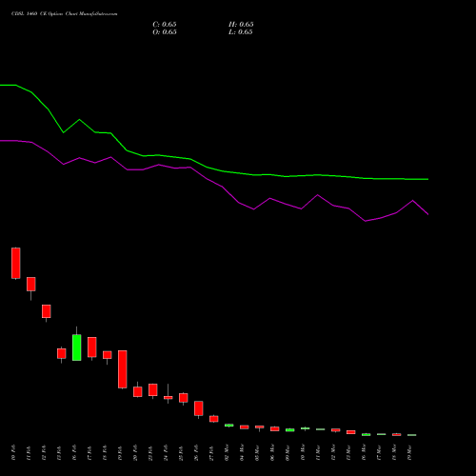The width and height of the screenshot is (476, 476).
Task: Click the 27 Feb date label
Action: [211, 452]
